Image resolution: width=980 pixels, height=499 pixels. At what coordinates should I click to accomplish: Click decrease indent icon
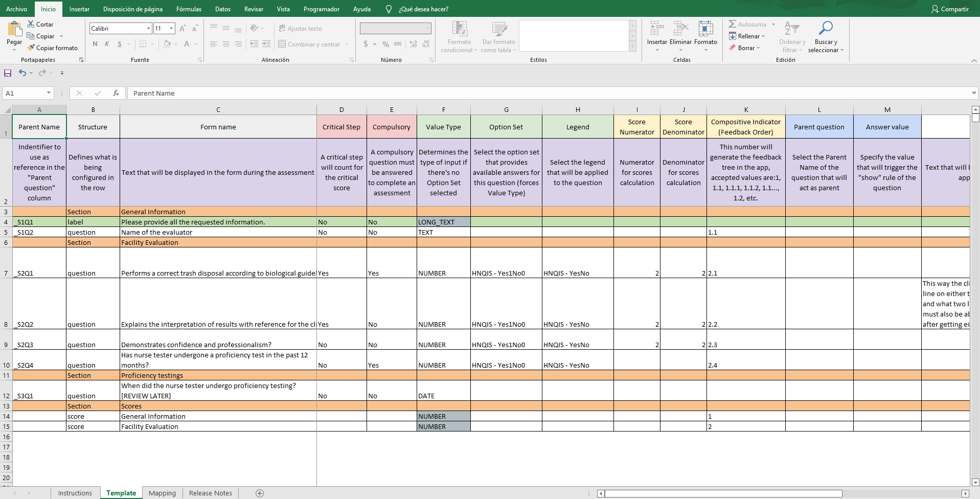click(x=254, y=44)
